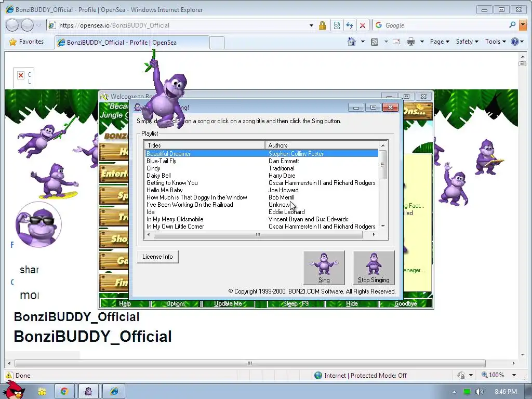
Task: Open the zoom level 100% dropdown
Action: coord(514,375)
